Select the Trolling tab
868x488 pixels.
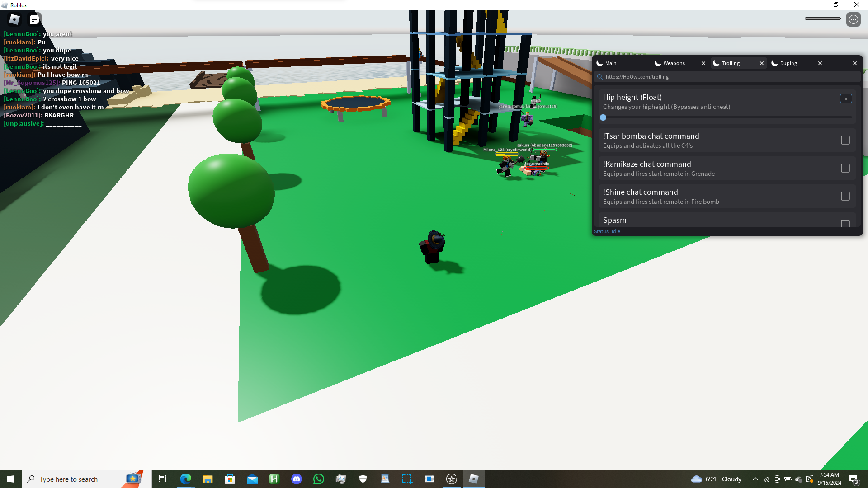(731, 63)
